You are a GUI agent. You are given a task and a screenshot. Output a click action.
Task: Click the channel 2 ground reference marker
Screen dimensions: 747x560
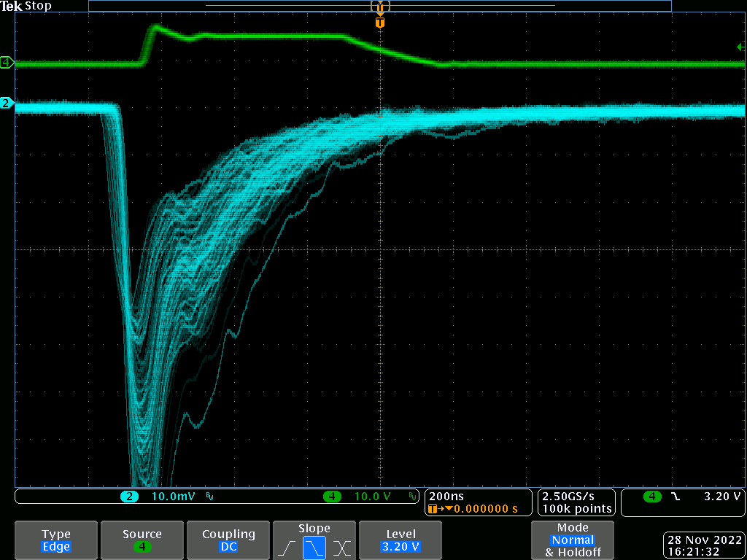tap(7, 103)
